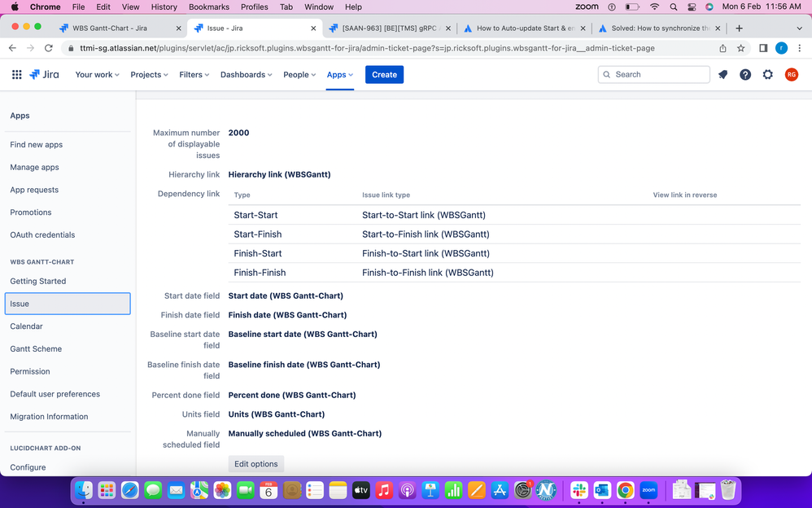Switch to the SAAN-963 browser tab
Image resolution: width=812 pixels, height=508 pixels.
click(390, 28)
